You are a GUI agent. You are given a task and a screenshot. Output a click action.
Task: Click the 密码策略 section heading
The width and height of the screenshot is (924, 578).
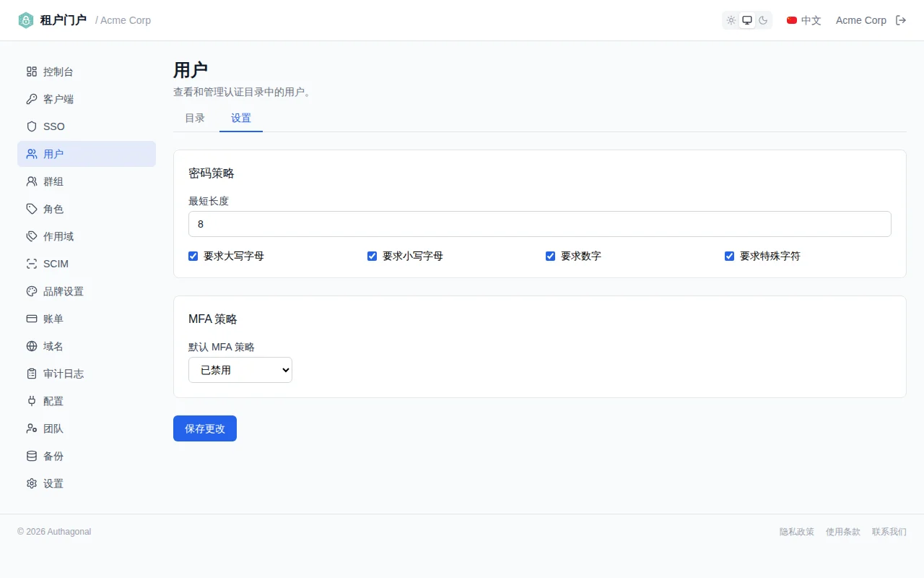(x=212, y=173)
